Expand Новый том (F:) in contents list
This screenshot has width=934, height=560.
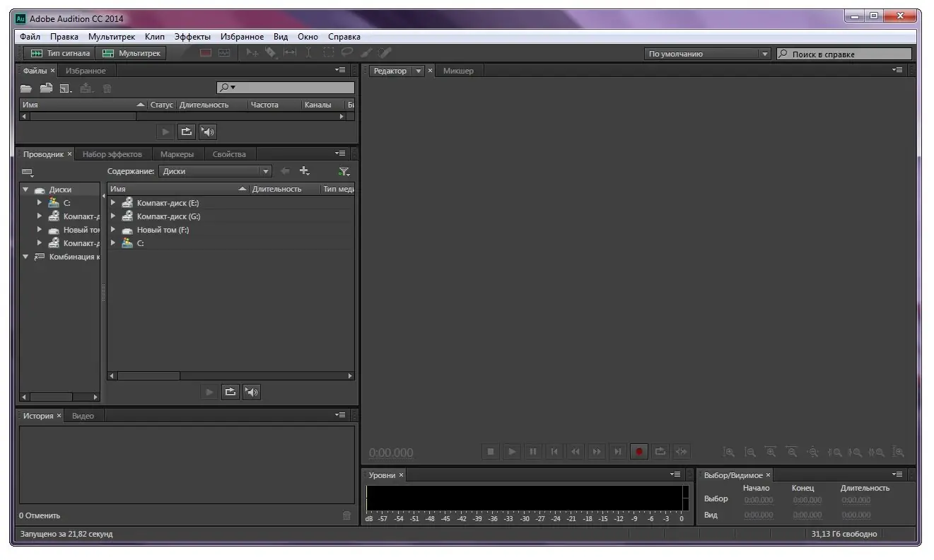click(113, 230)
